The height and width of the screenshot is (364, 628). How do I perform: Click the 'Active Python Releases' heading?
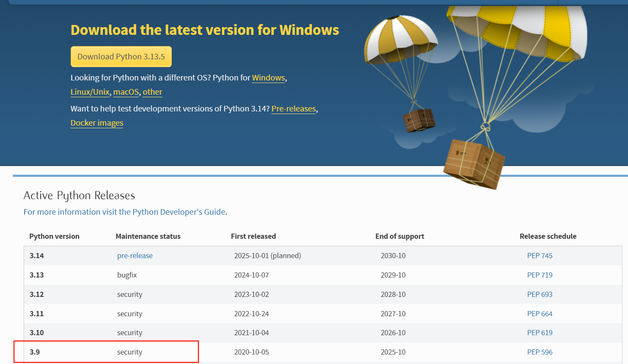(x=79, y=195)
